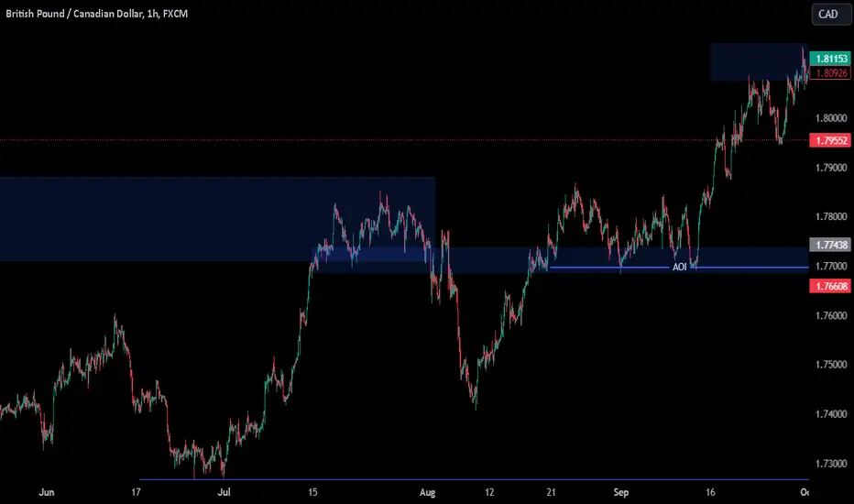Click the 21 date label on time axis
This screenshot has width=854, height=504.
coord(552,492)
